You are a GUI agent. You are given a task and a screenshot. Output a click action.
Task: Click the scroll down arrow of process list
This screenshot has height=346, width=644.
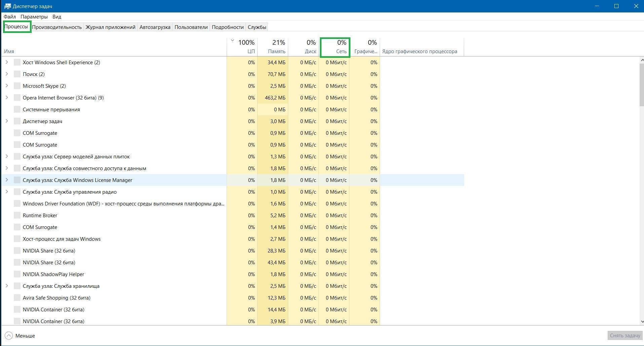[x=641, y=321]
